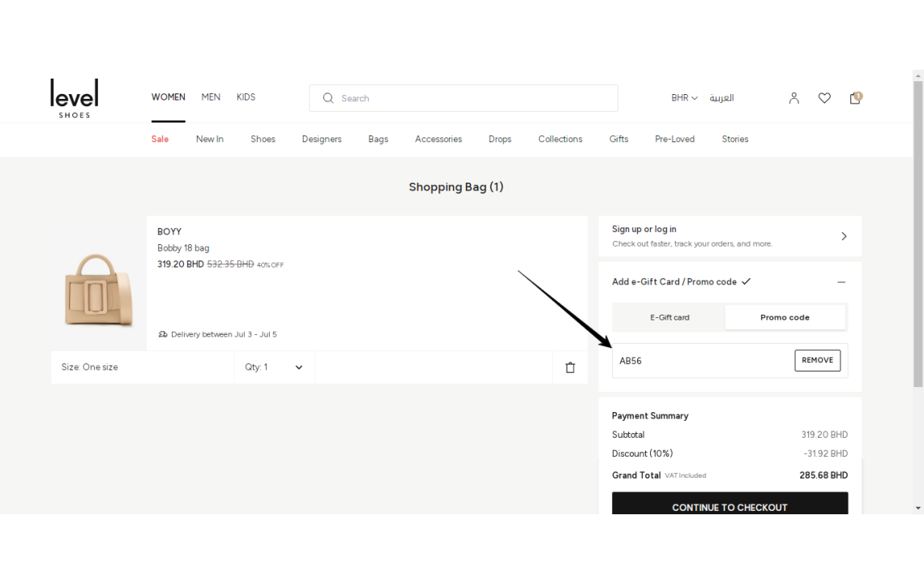Click the VAT Included note

point(686,475)
